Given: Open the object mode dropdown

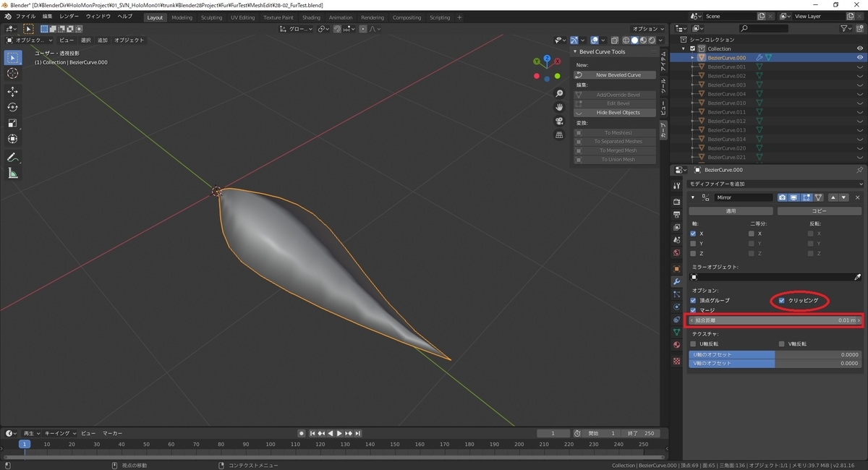Looking at the screenshot, I should click(30, 40).
